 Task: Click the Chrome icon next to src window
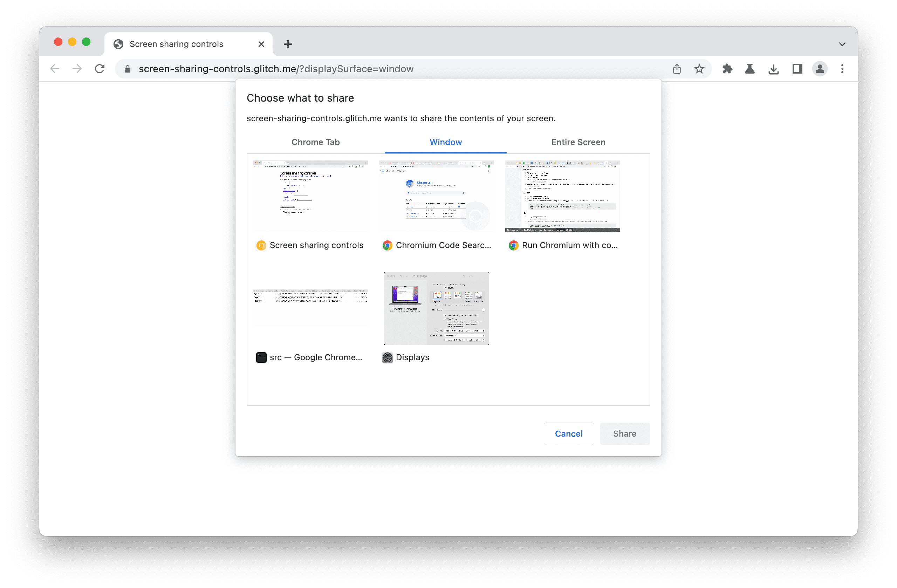pyautogui.click(x=260, y=357)
